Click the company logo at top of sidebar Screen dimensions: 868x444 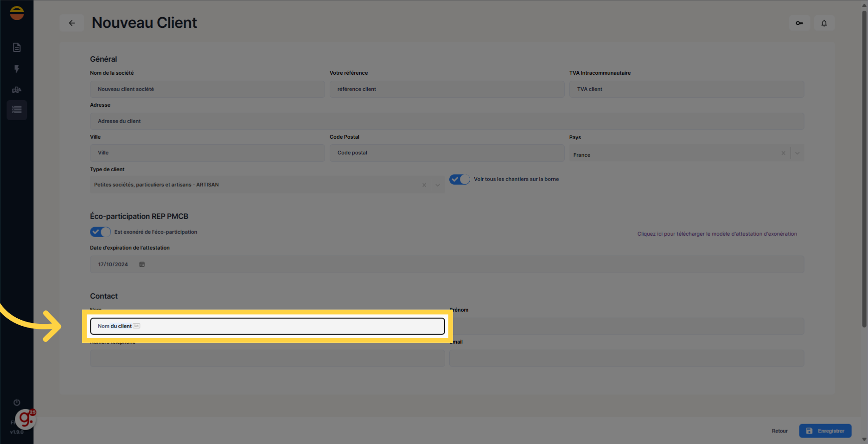(x=17, y=13)
